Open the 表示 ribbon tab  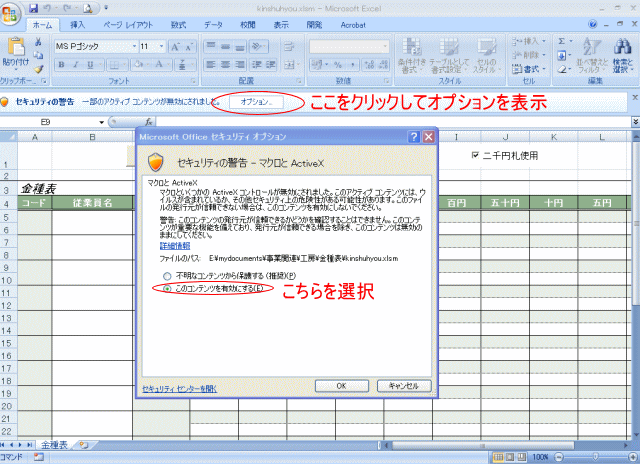pos(281,25)
